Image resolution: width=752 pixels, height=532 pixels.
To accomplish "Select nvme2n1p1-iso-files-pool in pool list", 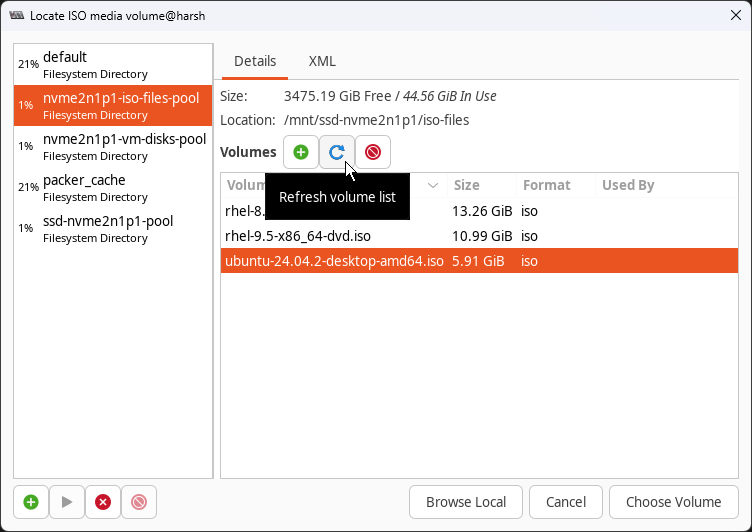I will coord(113,106).
